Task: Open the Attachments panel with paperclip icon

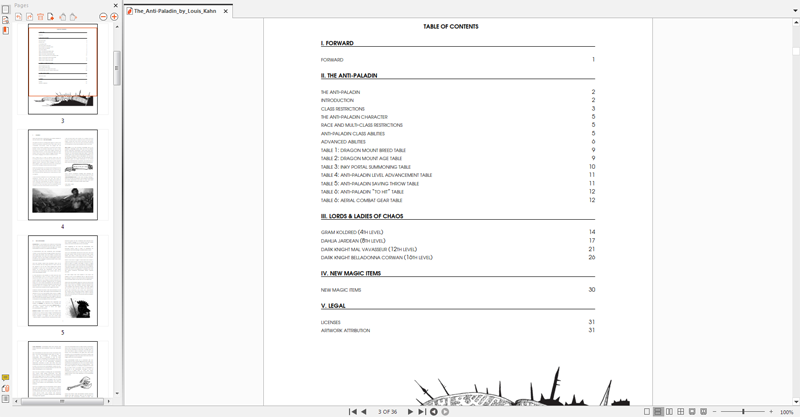Action: 5,388
